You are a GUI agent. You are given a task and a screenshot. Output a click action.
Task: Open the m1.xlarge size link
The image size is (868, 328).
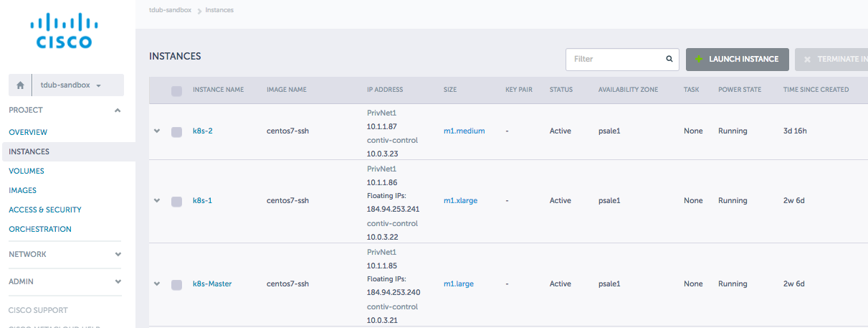pyautogui.click(x=461, y=200)
